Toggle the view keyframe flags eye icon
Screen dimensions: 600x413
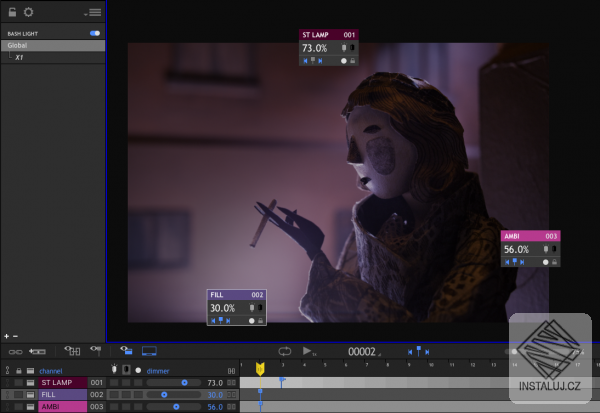(x=96, y=350)
